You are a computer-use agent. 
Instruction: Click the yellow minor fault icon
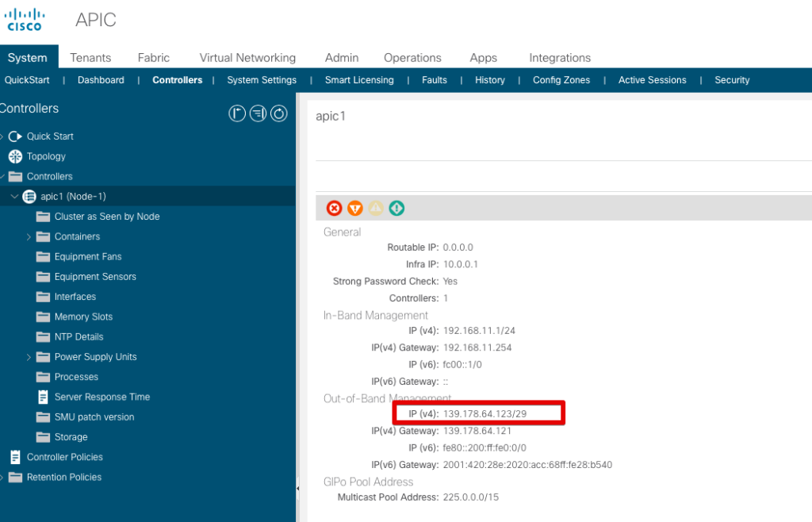(376, 208)
